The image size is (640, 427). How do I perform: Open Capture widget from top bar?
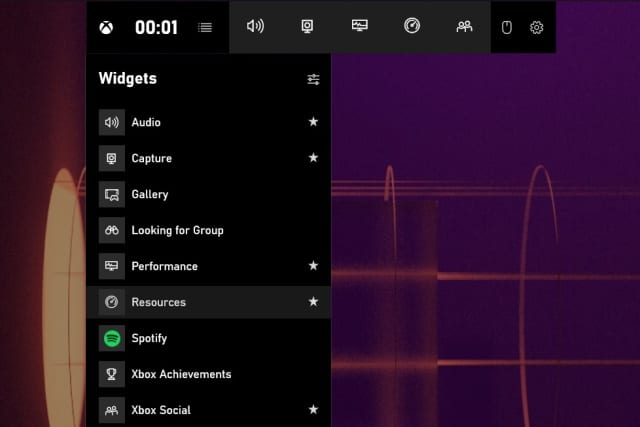point(308,26)
